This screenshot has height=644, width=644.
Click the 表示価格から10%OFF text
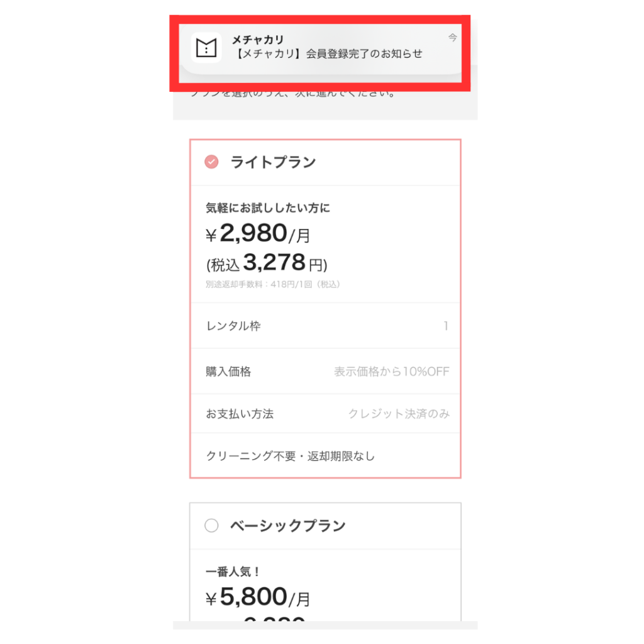[391, 372]
